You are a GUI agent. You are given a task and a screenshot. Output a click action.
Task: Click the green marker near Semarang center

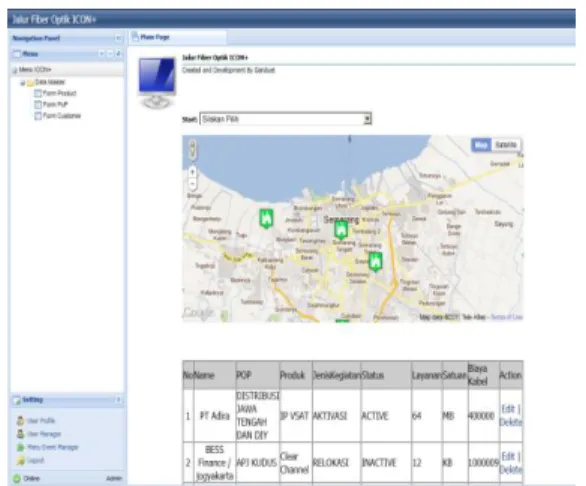(341, 230)
